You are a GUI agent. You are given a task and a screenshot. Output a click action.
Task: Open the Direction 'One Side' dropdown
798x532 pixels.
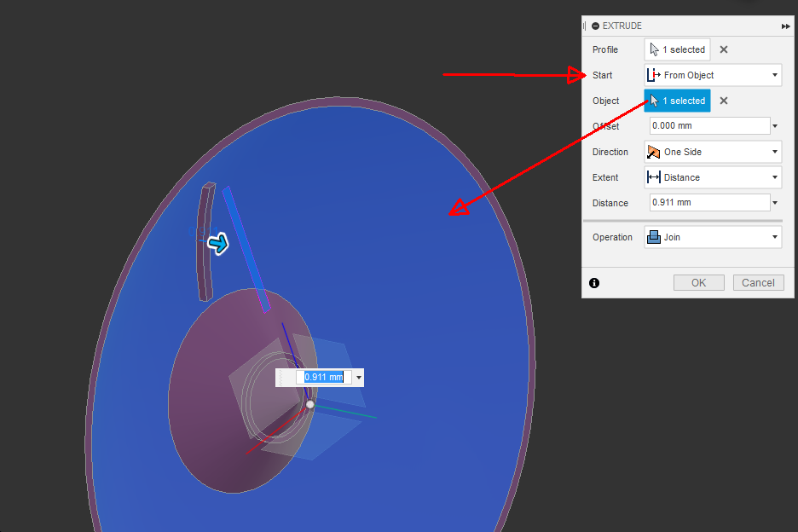pos(713,152)
